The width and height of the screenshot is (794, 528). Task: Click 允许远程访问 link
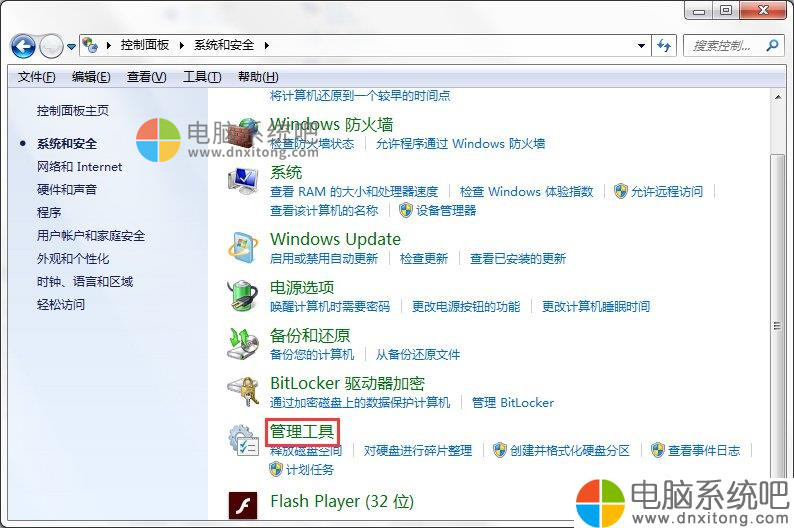point(666,192)
